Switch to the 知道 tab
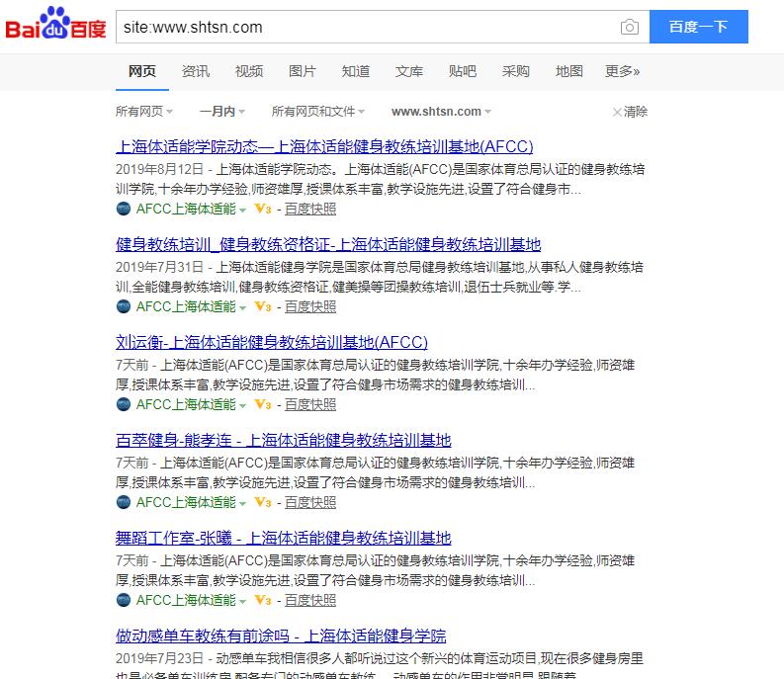784x679 pixels. tap(356, 71)
